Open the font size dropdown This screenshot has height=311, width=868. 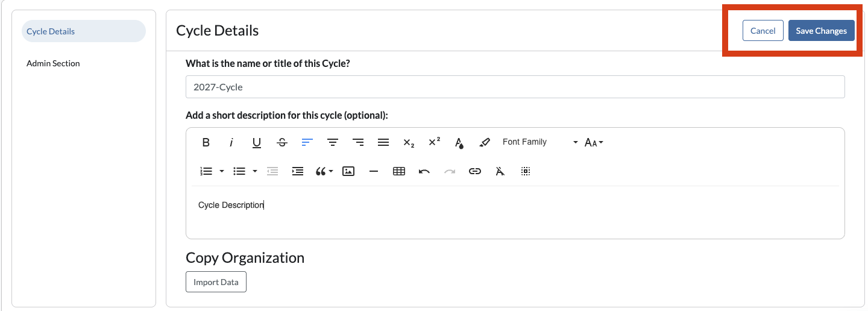(x=594, y=142)
